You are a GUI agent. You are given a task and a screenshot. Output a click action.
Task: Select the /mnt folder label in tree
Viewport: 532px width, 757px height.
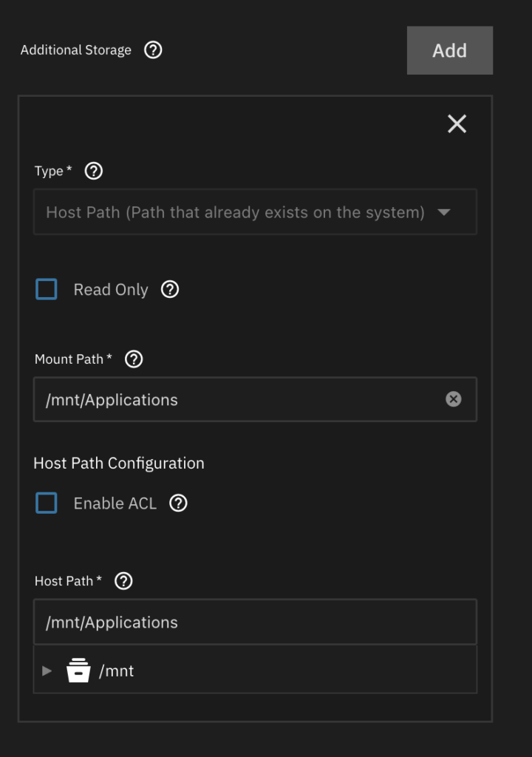tap(117, 671)
